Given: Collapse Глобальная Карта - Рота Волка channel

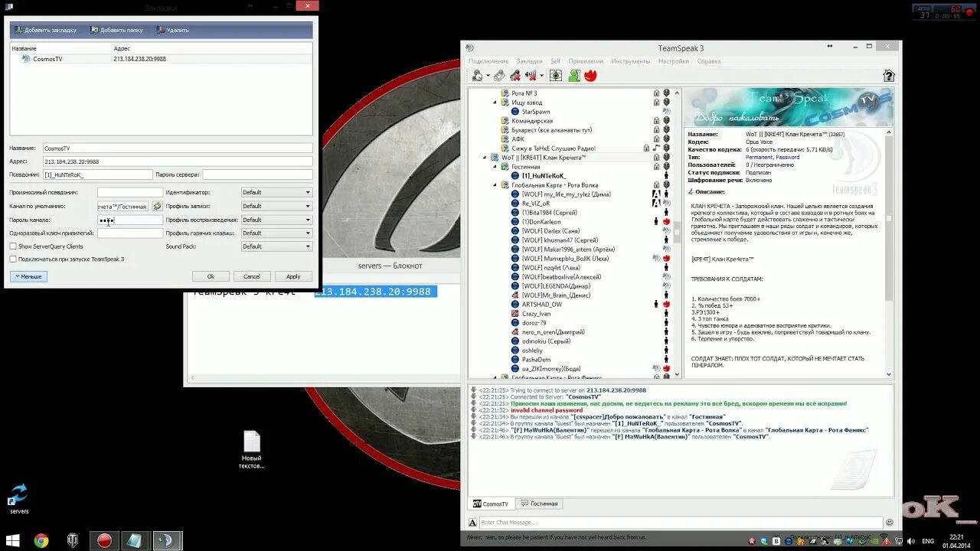Looking at the screenshot, I should click(x=495, y=185).
